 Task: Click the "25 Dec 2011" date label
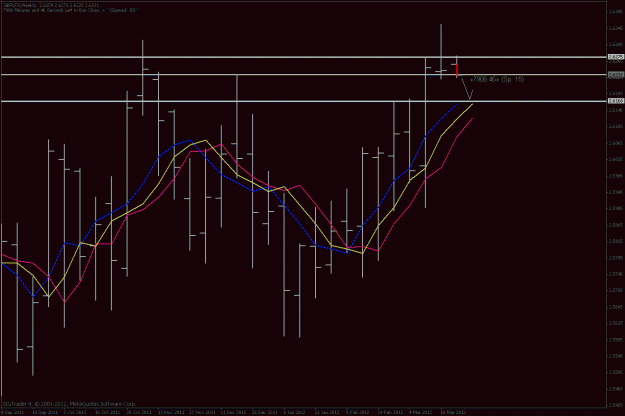point(265,412)
